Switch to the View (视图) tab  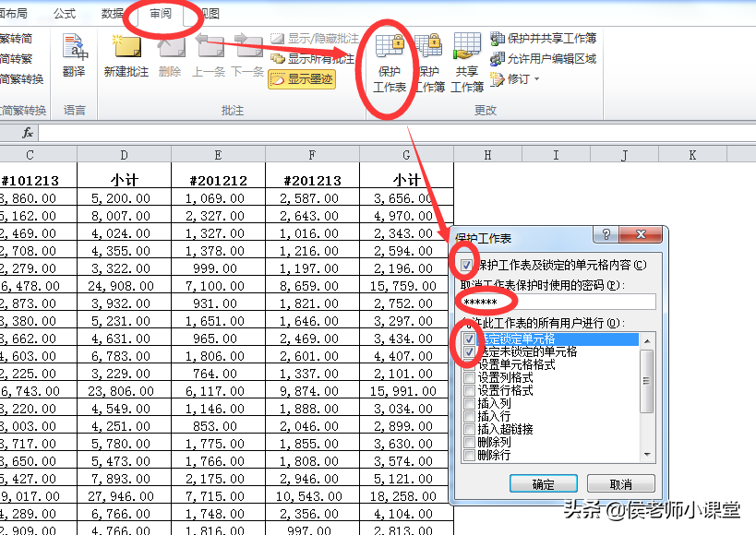pos(210,14)
